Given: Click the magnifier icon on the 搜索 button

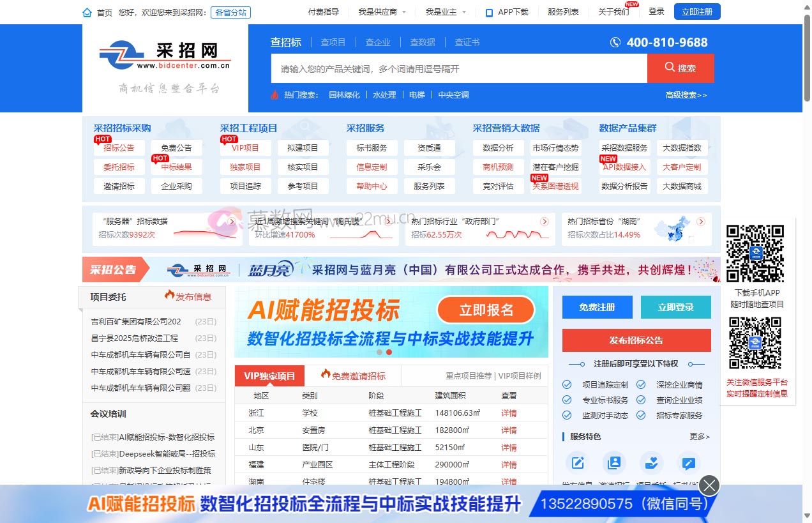Looking at the screenshot, I should (669, 68).
